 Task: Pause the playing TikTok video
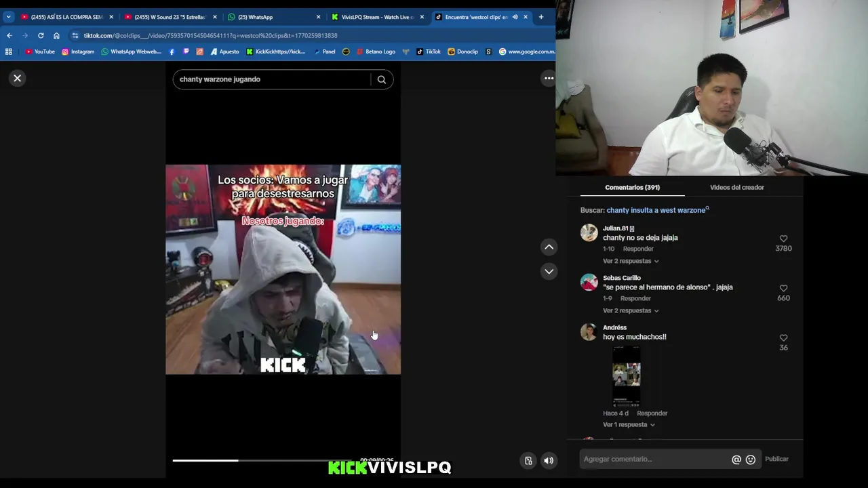click(283, 270)
